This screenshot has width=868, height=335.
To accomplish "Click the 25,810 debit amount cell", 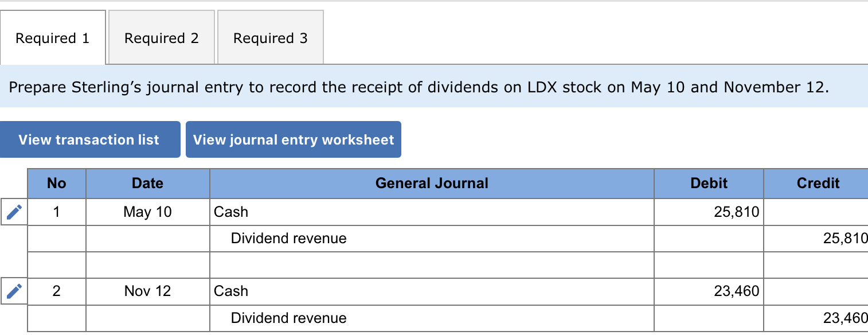I will (x=708, y=211).
